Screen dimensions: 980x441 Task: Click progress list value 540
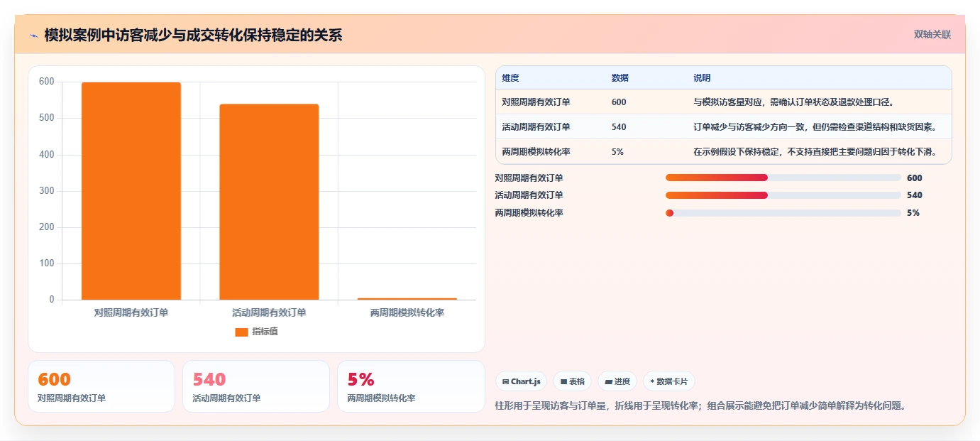915,195
